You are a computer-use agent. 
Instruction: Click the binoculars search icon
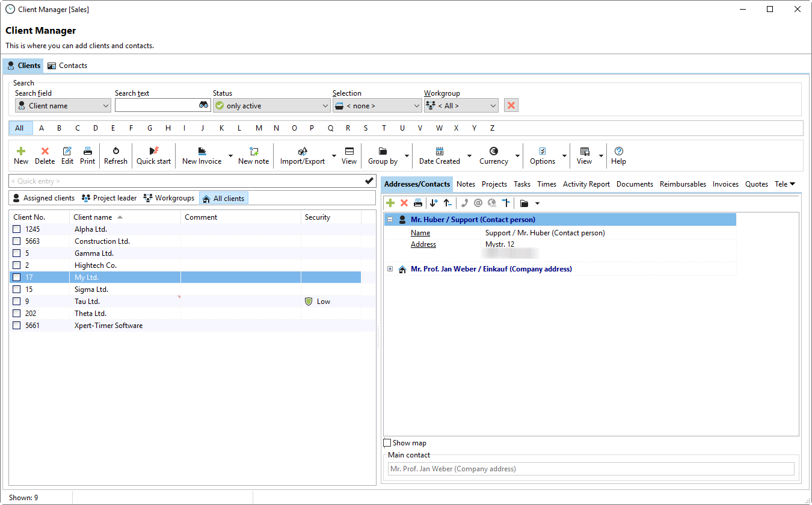203,105
